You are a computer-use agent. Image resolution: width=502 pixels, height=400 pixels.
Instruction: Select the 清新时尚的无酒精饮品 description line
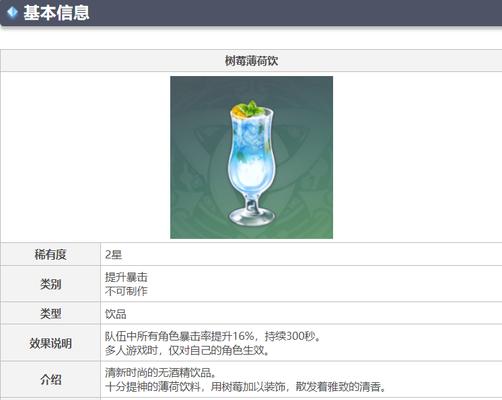point(161,372)
